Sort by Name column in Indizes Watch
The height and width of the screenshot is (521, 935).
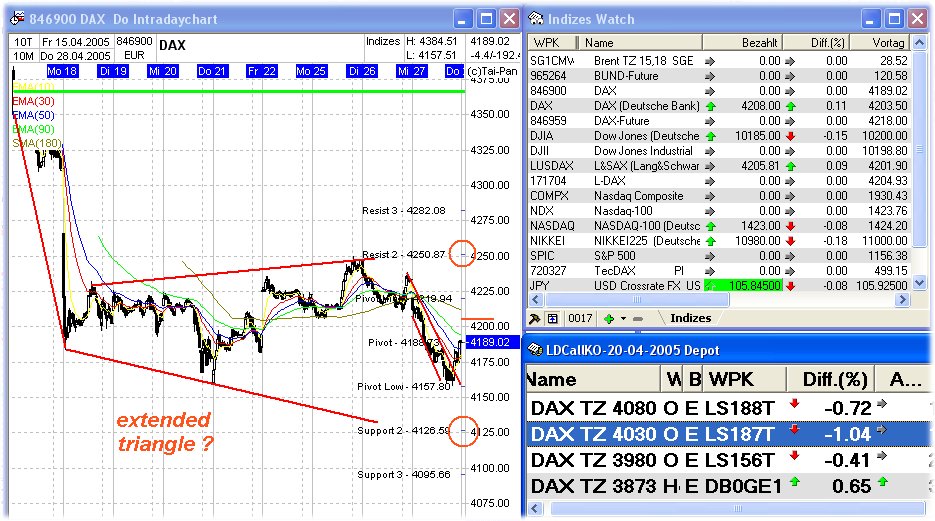[640, 43]
